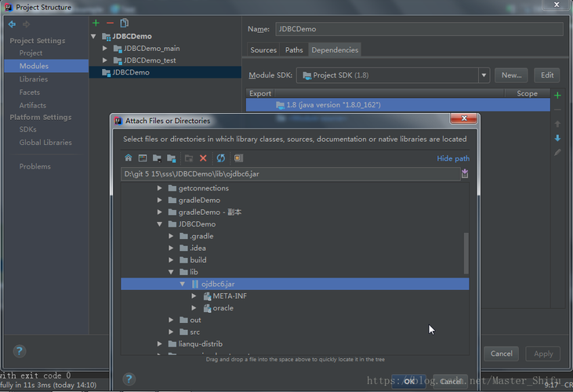This screenshot has width=573, height=392.
Task: Click the path history icon beside path field
Action: click(x=465, y=173)
